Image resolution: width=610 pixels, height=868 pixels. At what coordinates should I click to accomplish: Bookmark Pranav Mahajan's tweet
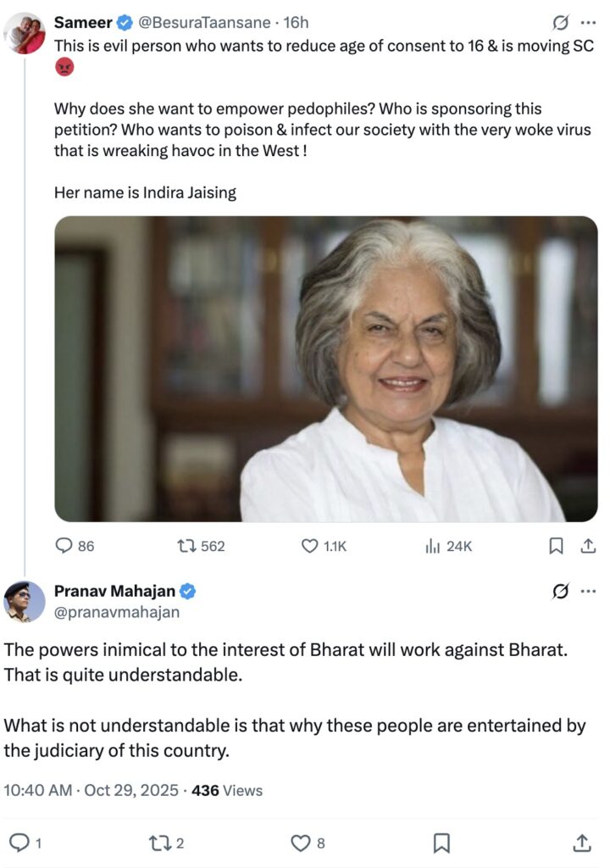tap(441, 843)
